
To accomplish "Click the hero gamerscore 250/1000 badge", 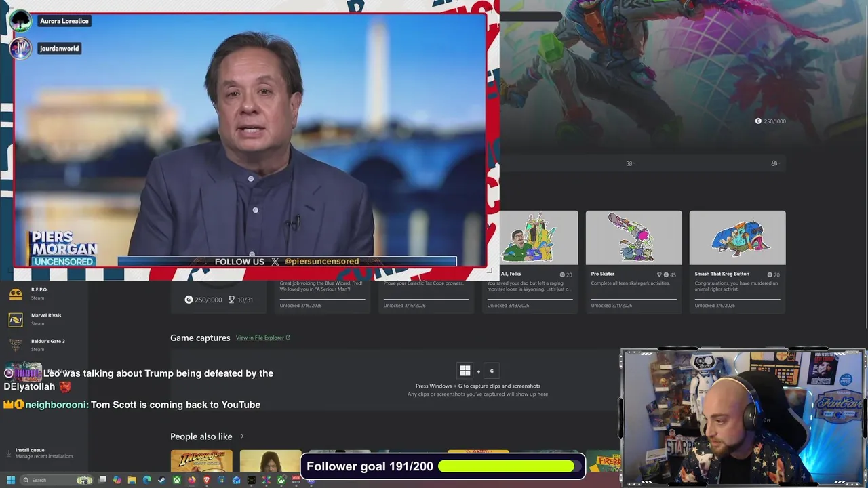I will (x=770, y=121).
